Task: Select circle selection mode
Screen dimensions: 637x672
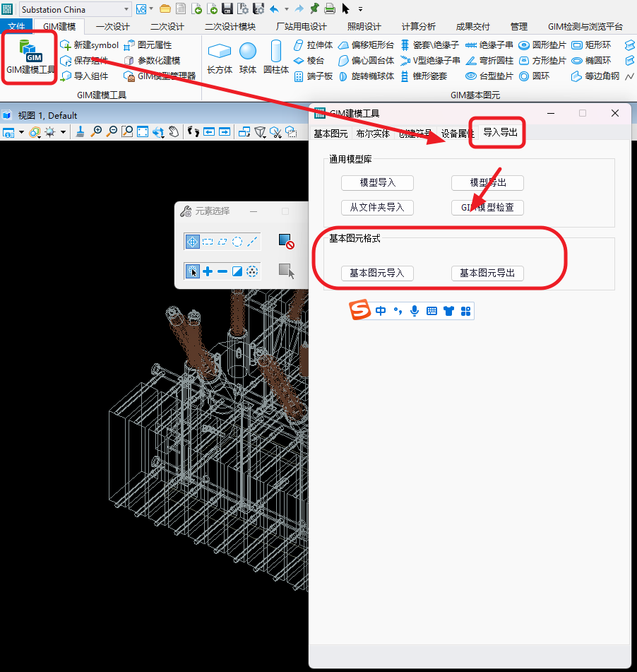Action: (x=237, y=242)
